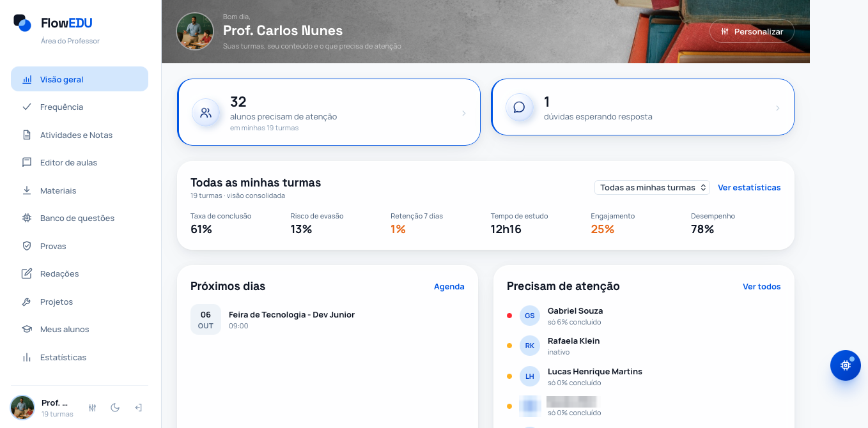Go to the Projetos section

coord(79,302)
